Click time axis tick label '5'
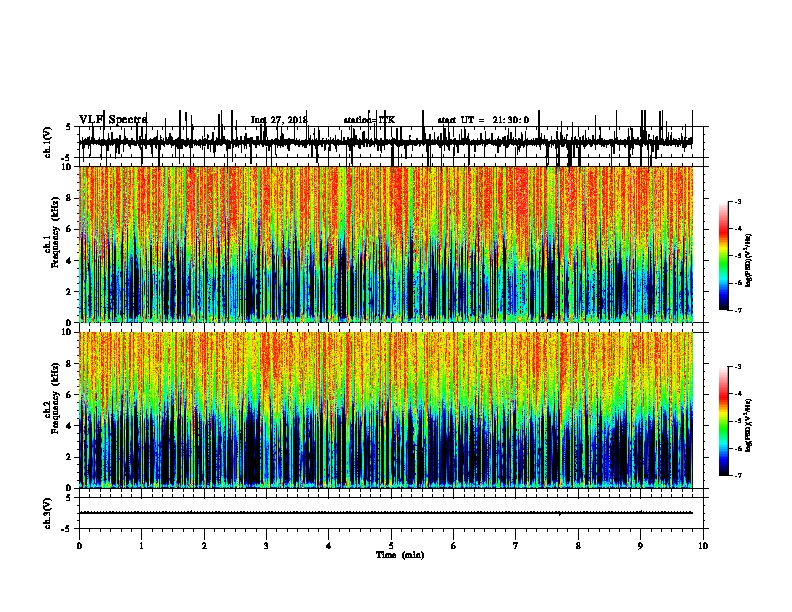 391,546
